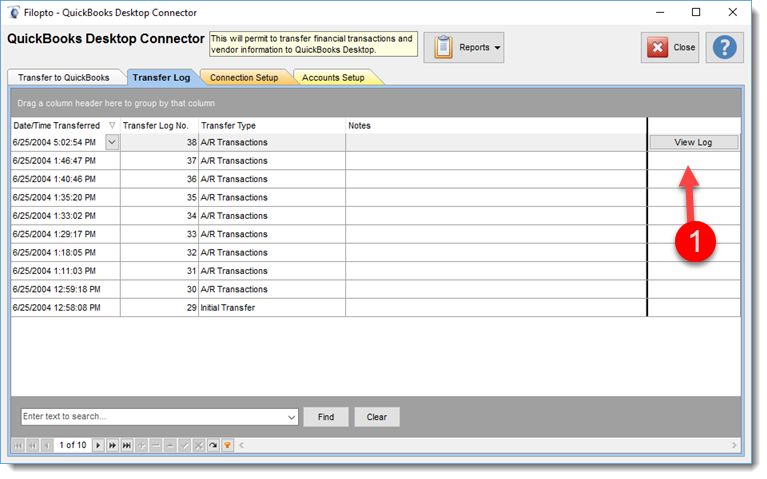Click in the search text field
Image resolution: width=767 pixels, height=479 pixels.
(154, 417)
